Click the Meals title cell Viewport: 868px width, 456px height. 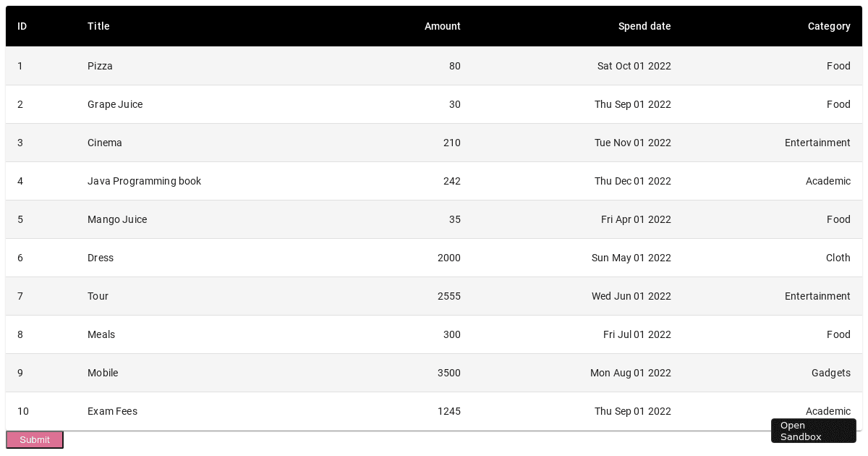(x=101, y=334)
